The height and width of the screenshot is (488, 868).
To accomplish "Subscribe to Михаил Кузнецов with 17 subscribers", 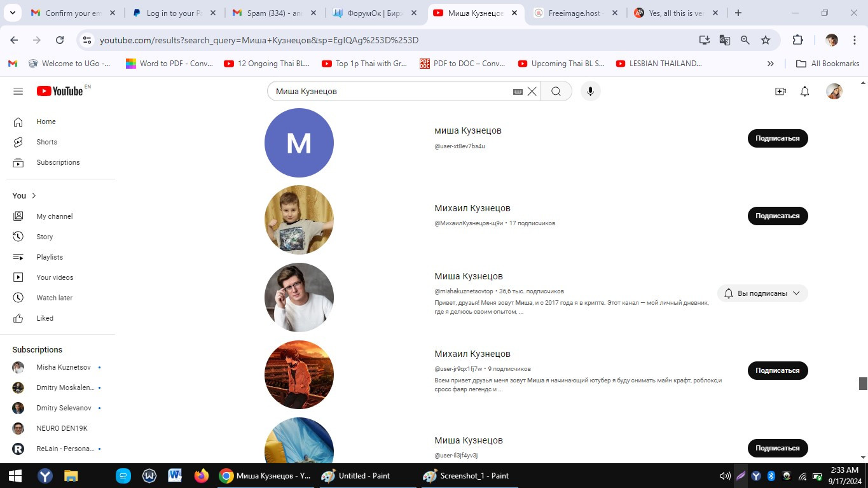I will pyautogui.click(x=778, y=216).
